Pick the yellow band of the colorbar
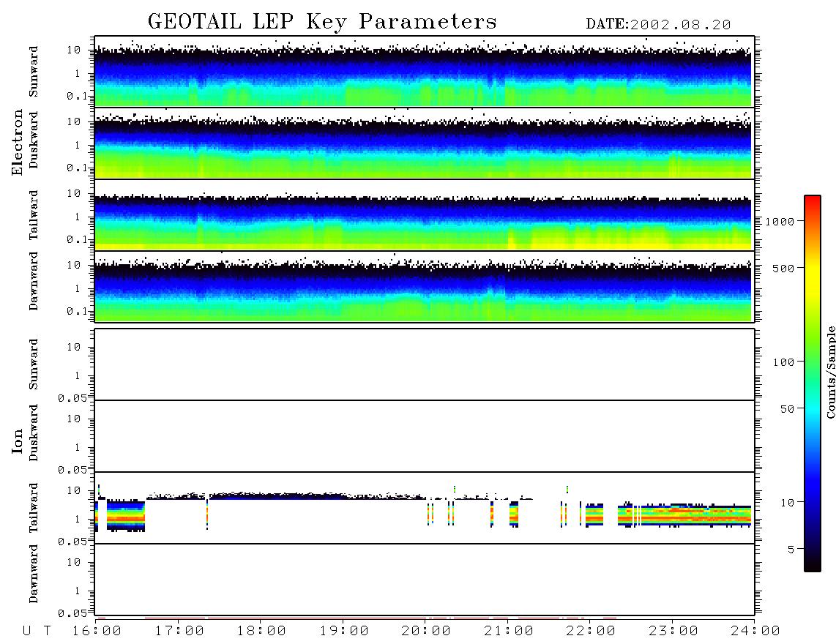Image resolution: width=836 pixels, height=644 pixels. 813,277
